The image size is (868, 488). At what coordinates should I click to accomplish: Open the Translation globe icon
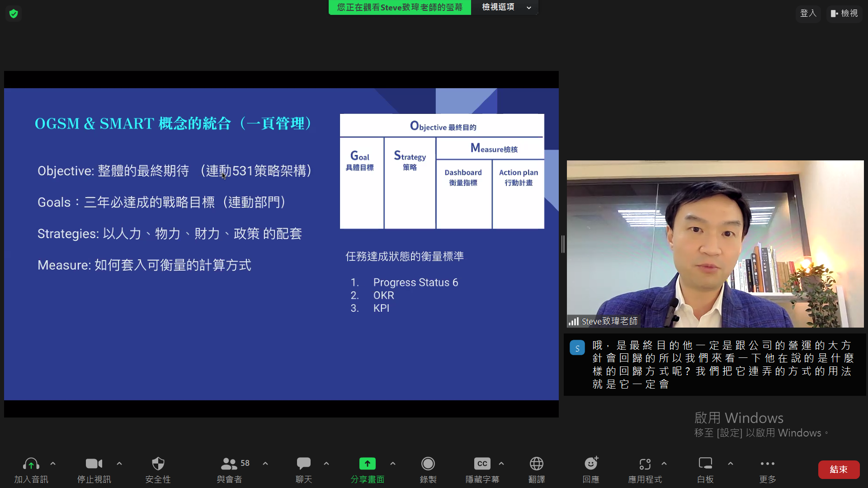click(536, 464)
